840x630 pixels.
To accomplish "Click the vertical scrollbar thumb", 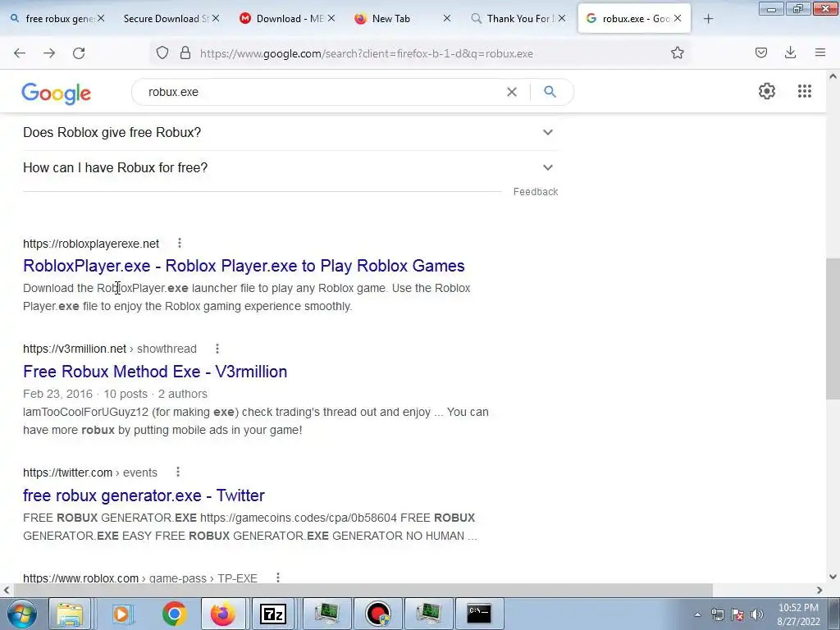I will [833, 328].
